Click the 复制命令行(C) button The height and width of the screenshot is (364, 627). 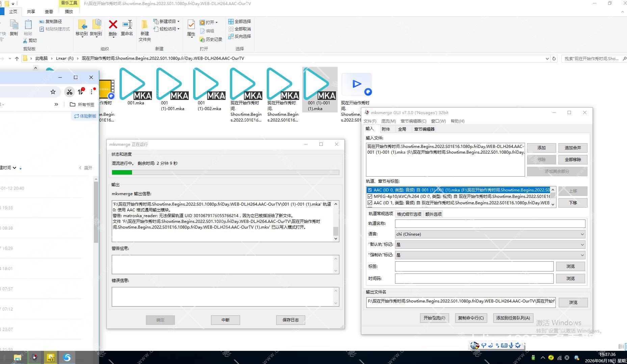point(471,318)
